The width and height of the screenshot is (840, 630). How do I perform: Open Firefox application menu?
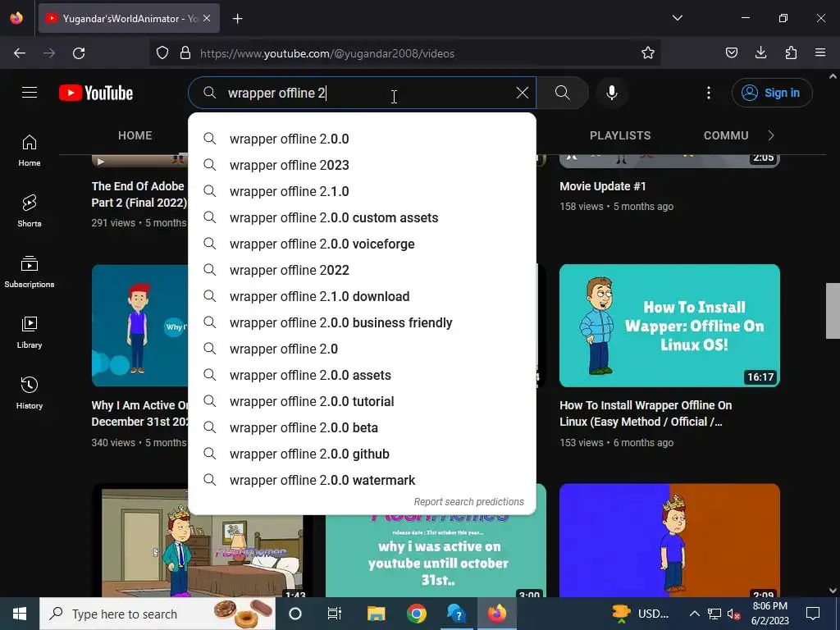click(820, 53)
